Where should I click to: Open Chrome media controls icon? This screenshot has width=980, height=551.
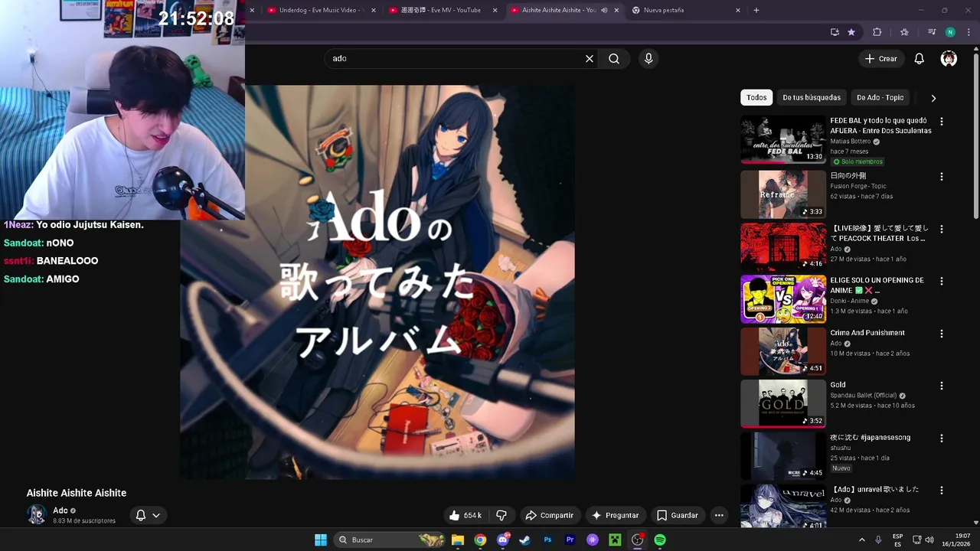pos(932,32)
